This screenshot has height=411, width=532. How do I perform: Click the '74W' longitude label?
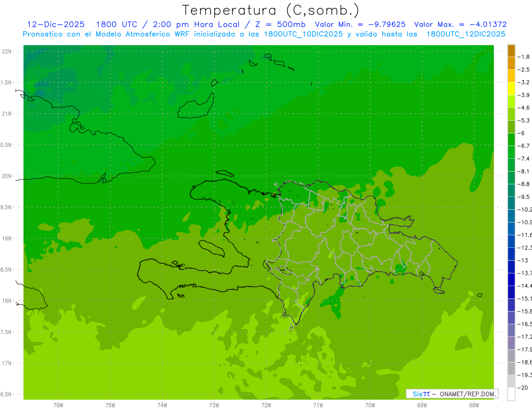pos(162,405)
